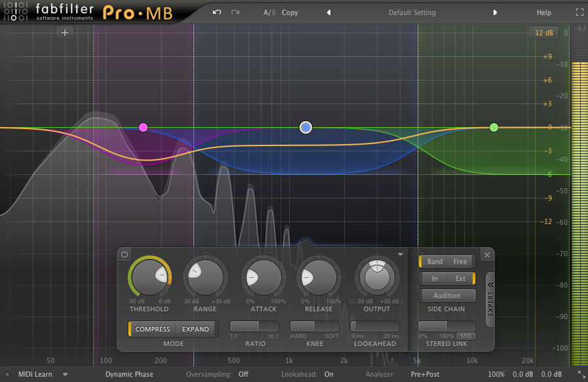Go to next preset with right arrow
The image size is (588, 382).
495,12
